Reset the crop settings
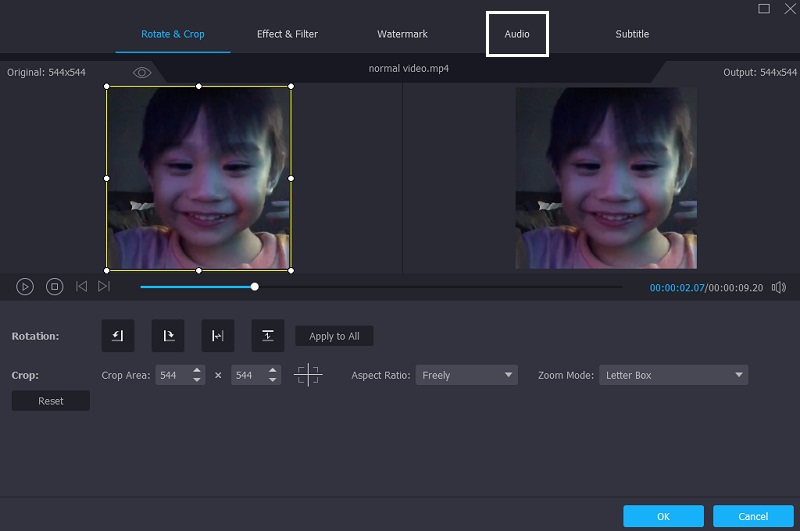The image size is (800, 531). (51, 401)
